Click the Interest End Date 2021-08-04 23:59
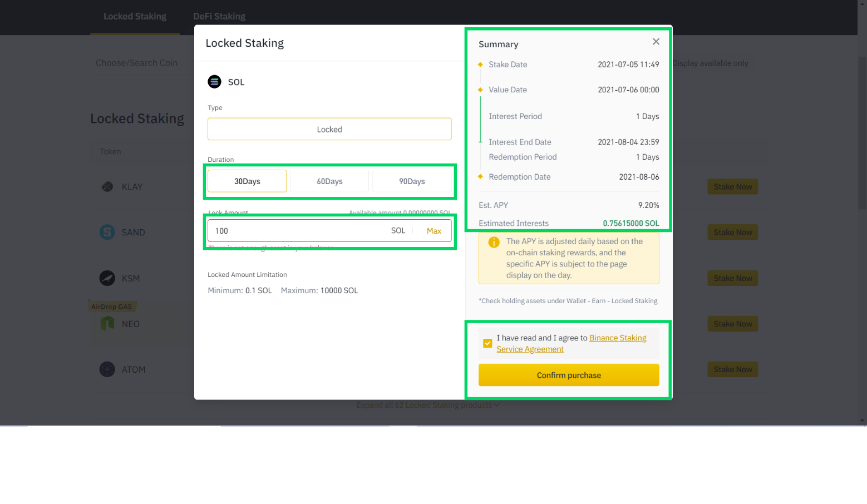 [x=628, y=142]
